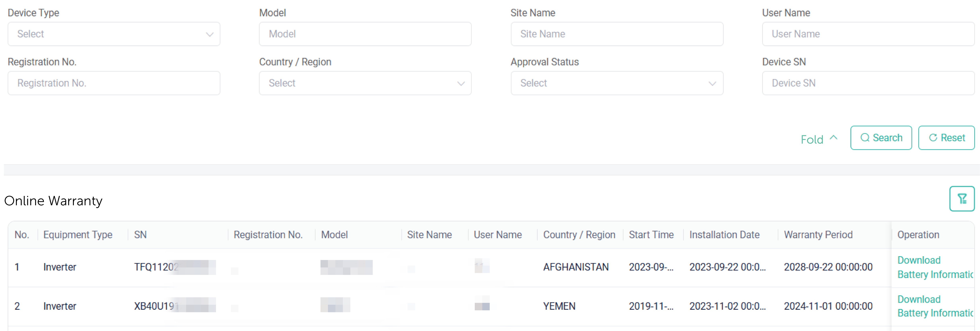
Task: Select the AFGHANISTAN country cell
Action: 575,267
